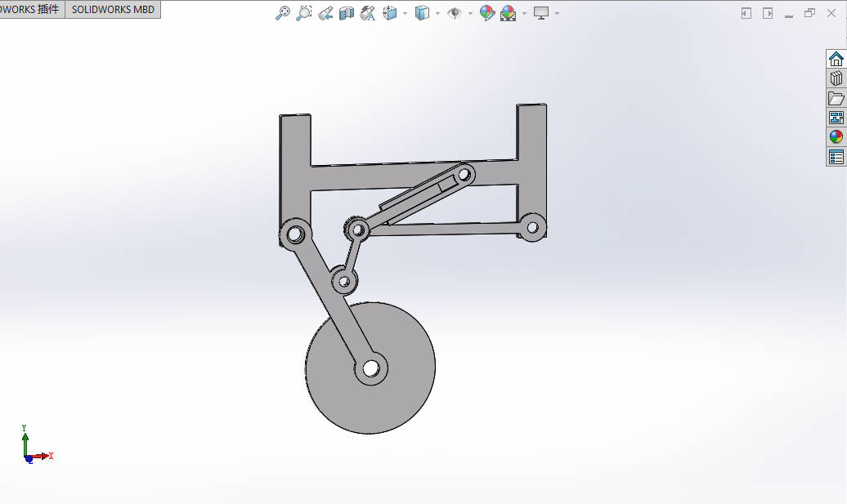Click the right panel expand arrow button
Screen dimensions: 847x504
768,13
